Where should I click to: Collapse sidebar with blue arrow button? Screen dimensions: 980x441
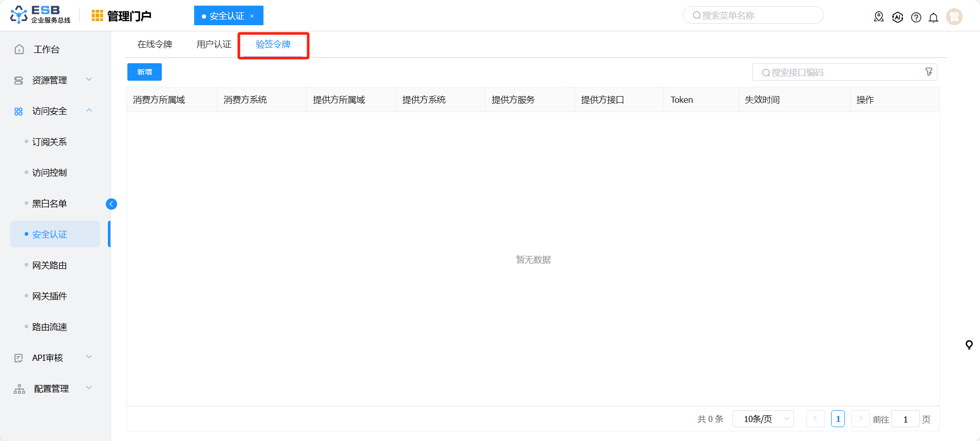(x=111, y=204)
